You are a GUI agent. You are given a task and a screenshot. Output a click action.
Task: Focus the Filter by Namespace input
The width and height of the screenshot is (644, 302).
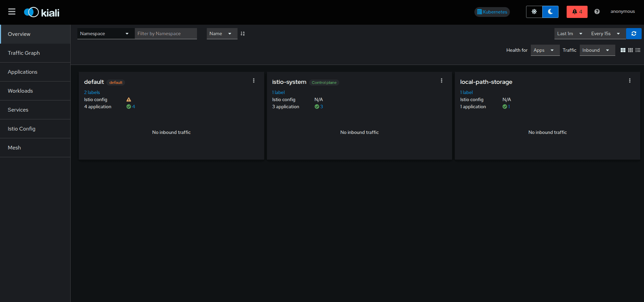tap(166, 33)
